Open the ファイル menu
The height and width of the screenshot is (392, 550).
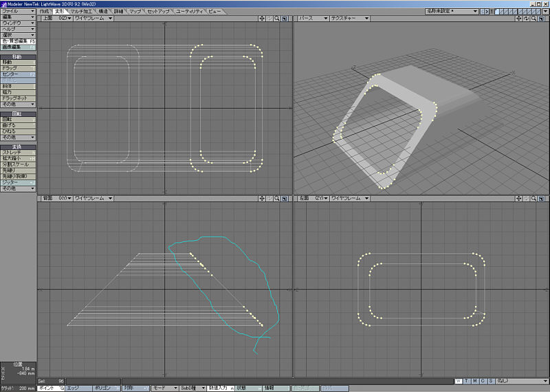[x=18, y=12]
